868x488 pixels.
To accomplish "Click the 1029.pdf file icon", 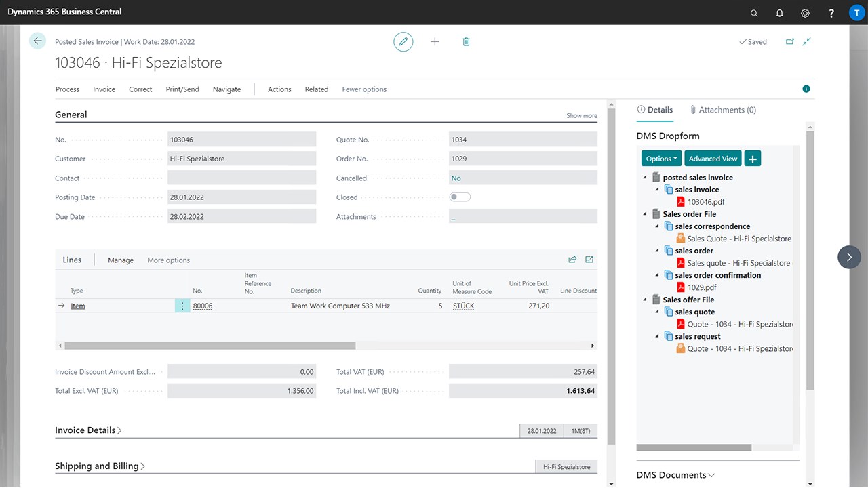I will [x=682, y=287].
